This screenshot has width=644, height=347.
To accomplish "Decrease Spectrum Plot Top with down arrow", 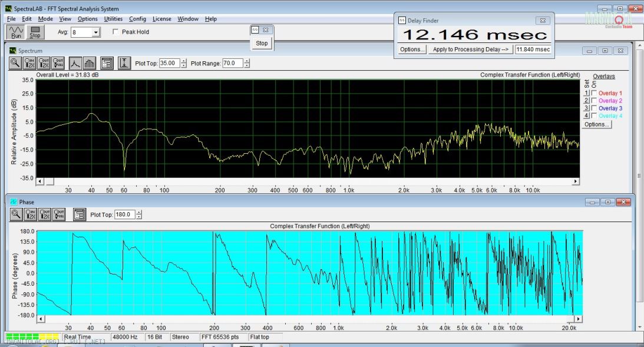I will [184, 65].
